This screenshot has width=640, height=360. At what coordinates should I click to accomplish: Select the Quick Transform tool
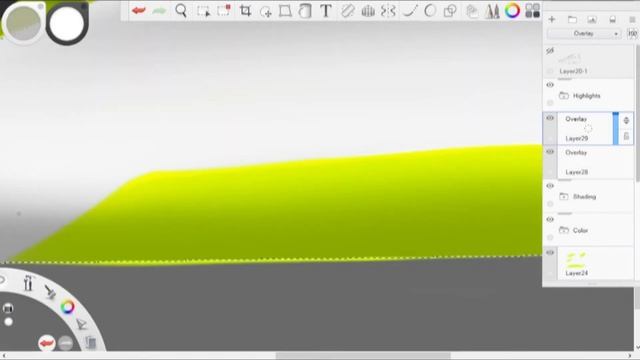266,11
